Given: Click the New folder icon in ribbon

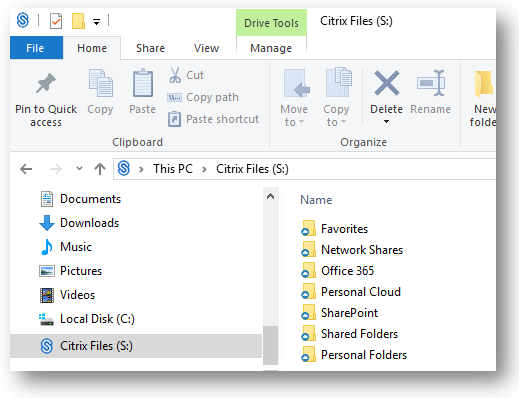Looking at the screenshot, I should (x=484, y=83).
